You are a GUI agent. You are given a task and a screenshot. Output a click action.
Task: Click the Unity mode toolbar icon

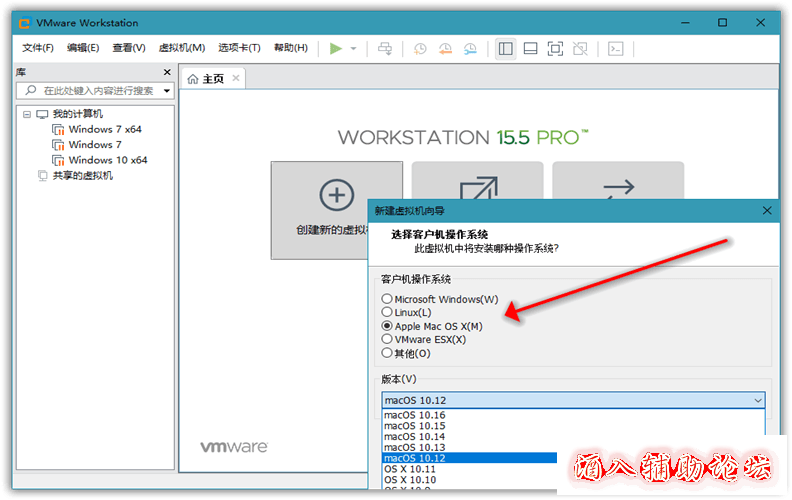pyautogui.click(x=580, y=48)
